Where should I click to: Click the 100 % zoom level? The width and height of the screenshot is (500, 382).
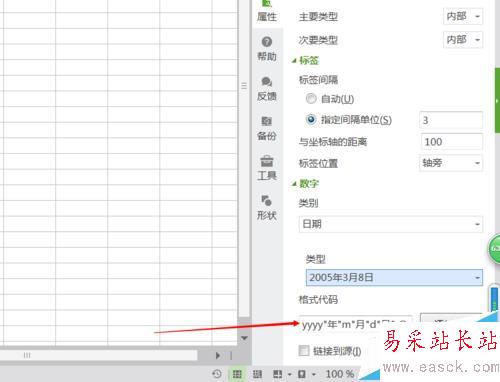(x=340, y=374)
